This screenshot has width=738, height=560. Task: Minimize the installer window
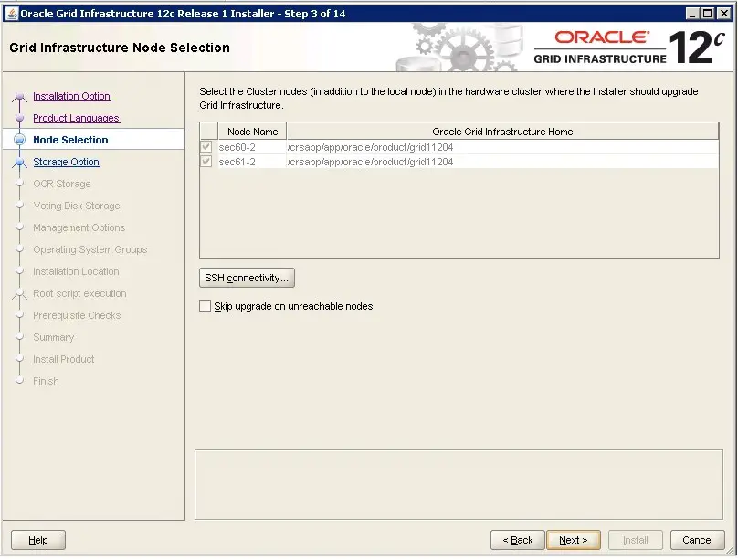click(x=692, y=14)
